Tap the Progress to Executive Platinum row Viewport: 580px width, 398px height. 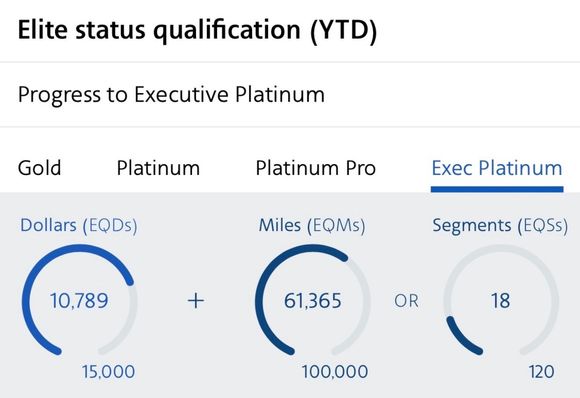[x=290, y=95]
